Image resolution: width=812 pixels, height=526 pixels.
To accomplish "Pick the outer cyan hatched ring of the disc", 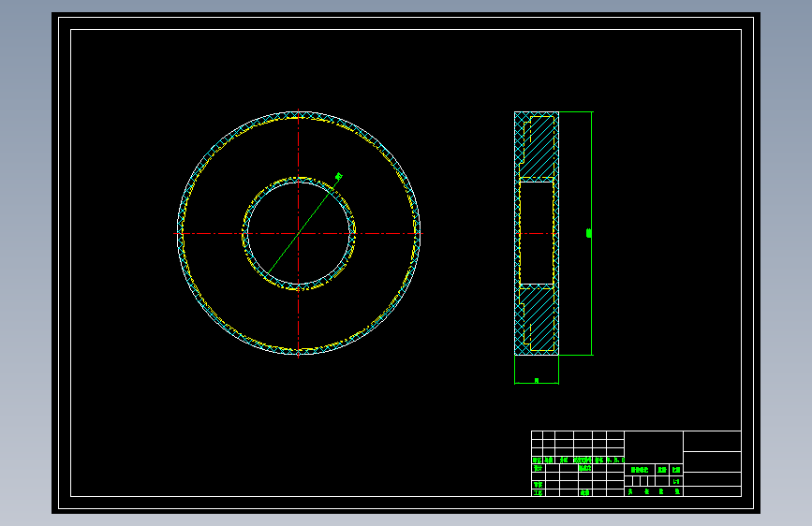I will pos(180,233).
